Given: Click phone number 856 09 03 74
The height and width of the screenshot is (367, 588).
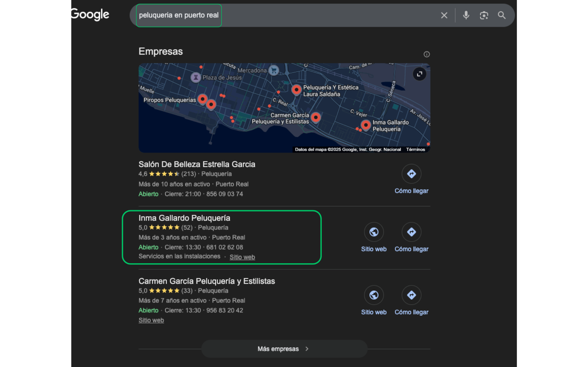Looking at the screenshot, I should click(224, 194).
